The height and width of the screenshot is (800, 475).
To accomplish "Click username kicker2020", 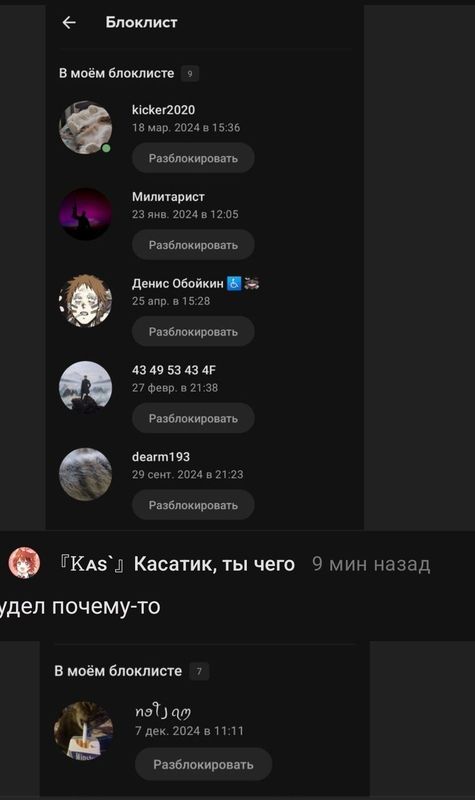I will [163, 110].
